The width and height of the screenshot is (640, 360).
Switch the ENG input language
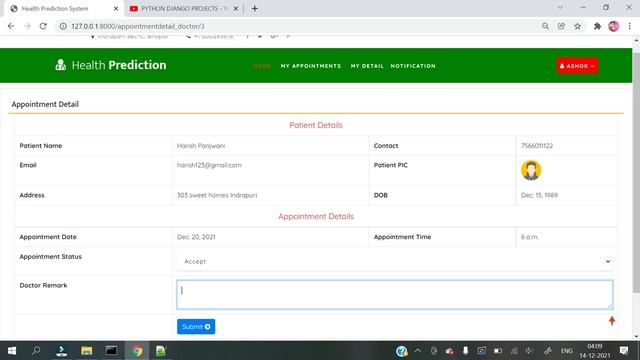[x=567, y=351]
